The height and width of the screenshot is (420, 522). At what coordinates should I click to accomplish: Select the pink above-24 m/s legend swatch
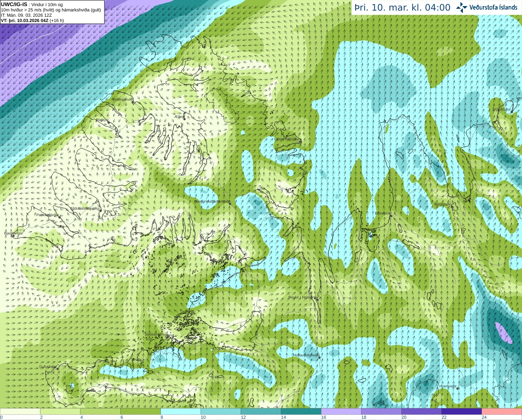(502, 411)
